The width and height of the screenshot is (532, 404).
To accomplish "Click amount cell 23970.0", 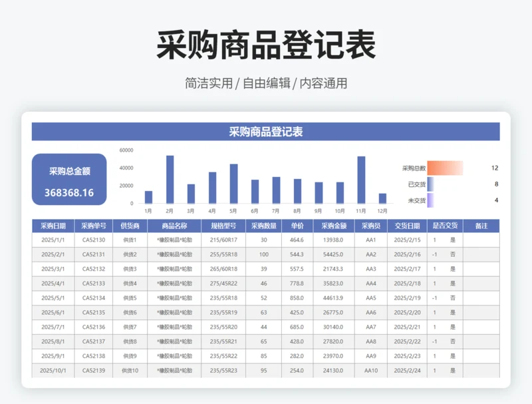I will click(333, 356).
